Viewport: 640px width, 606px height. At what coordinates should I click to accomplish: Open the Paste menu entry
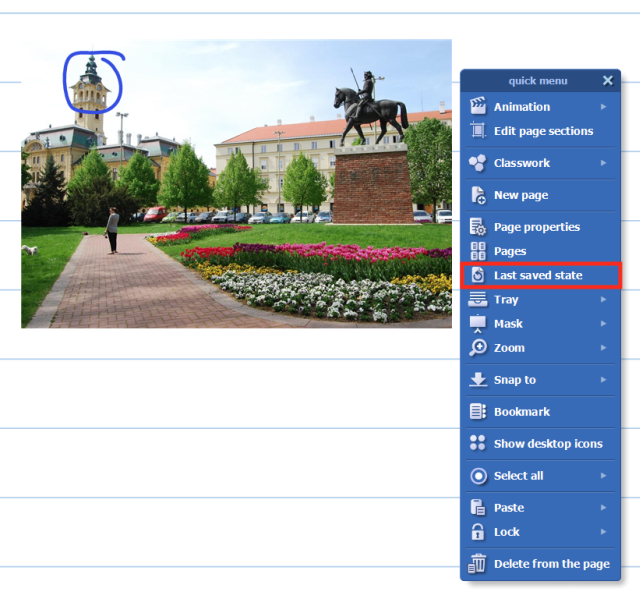(509, 508)
